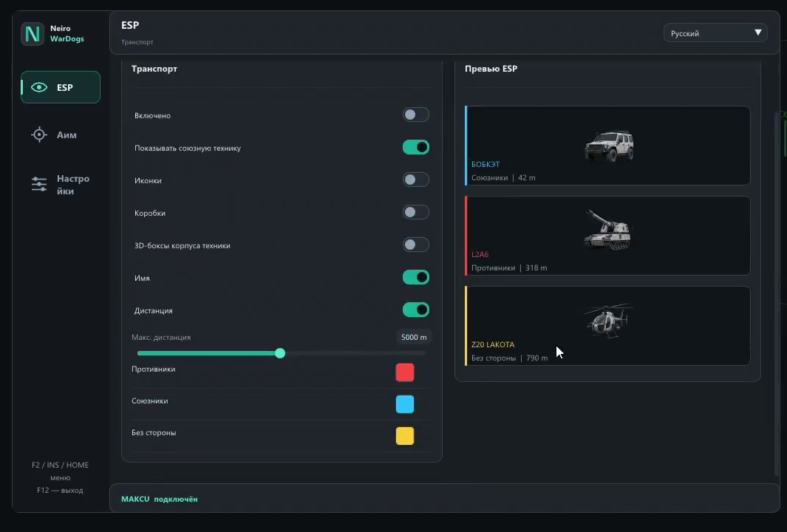This screenshot has height=532, width=787.
Task: Turn off the Имя toggle
Action: 415,277
